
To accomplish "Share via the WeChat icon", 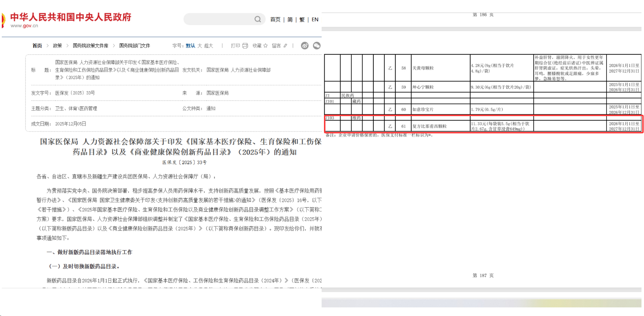I will (x=317, y=46).
